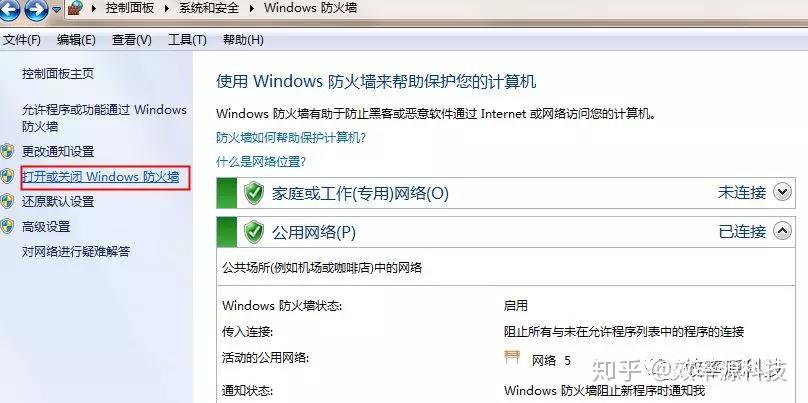The height and width of the screenshot is (403, 808).
Task: Open recent pages dropdown arrow beside Forward
Action: [x=56, y=10]
